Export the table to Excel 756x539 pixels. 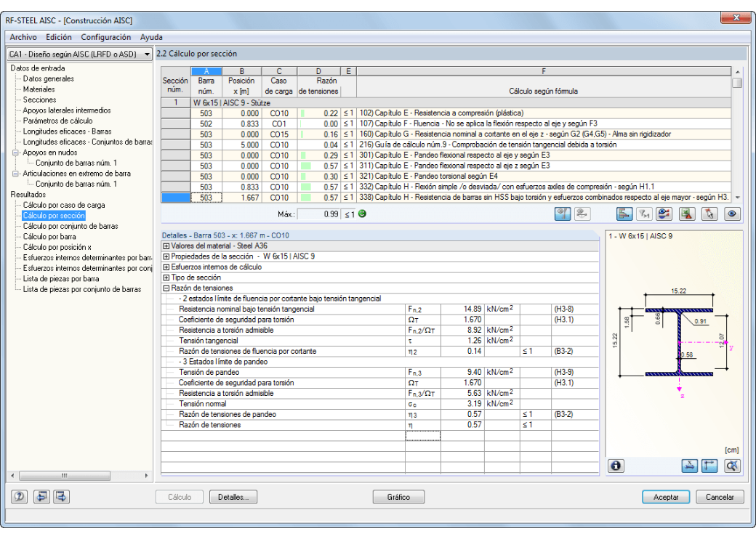coord(686,214)
